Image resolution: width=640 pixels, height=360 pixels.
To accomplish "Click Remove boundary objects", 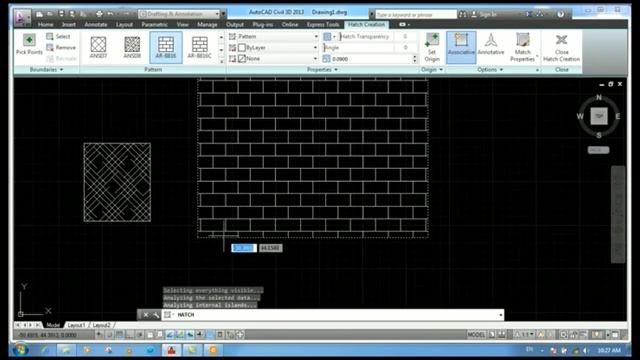I will tap(61, 47).
